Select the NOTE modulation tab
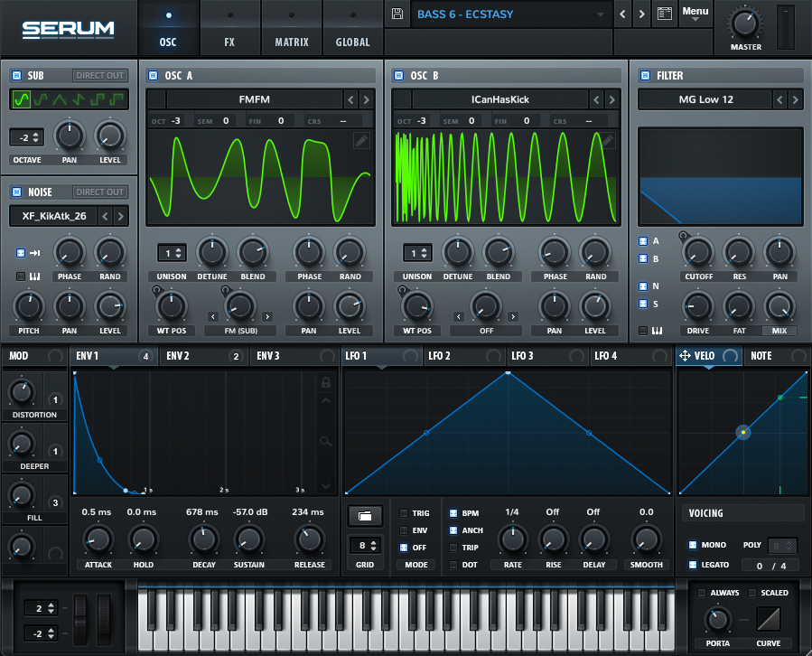812x656 pixels. [x=776, y=356]
